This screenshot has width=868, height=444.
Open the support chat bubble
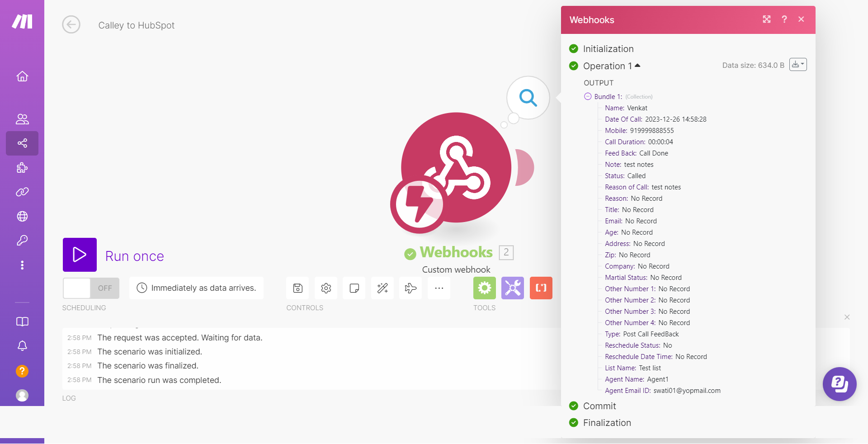(840, 384)
